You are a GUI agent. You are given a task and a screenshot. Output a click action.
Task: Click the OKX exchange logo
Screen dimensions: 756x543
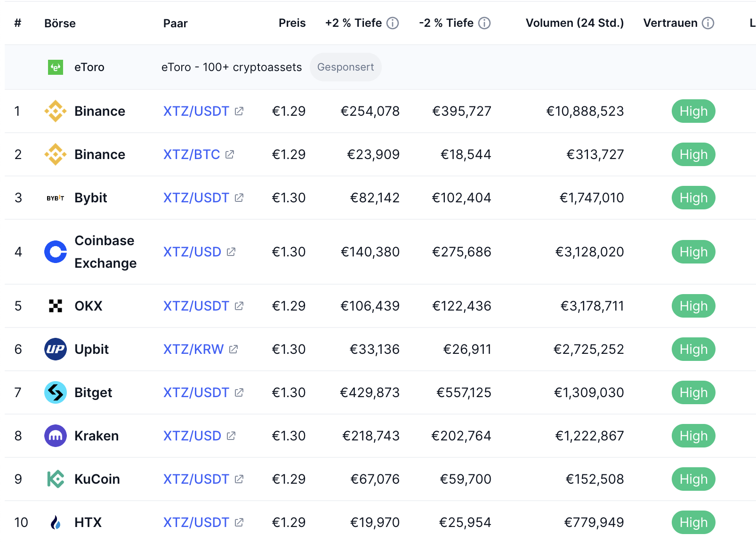pyautogui.click(x=56, y=306)
